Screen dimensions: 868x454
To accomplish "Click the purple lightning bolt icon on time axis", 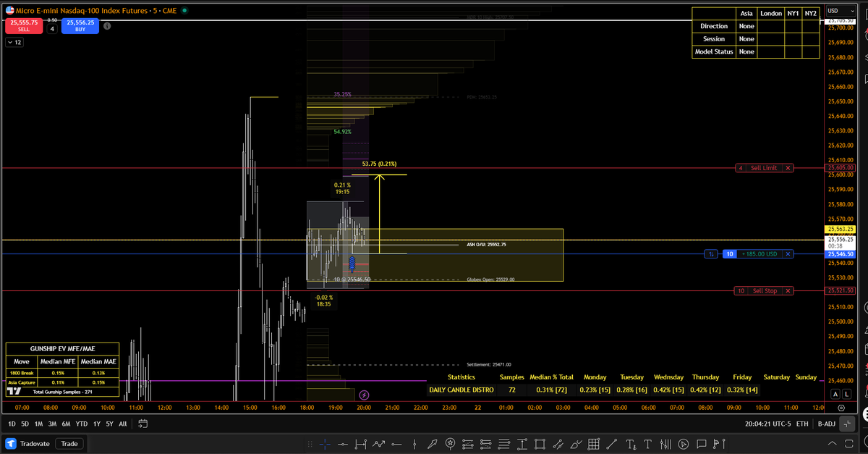I will click(364, 395).
